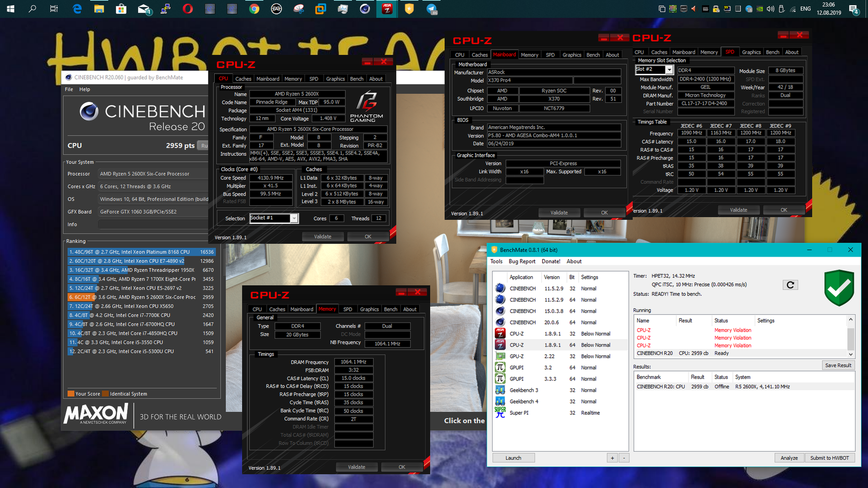Open the Windows Start menu
The width and height of the screenshot is (868, 488).
click(x=10, y=9)
